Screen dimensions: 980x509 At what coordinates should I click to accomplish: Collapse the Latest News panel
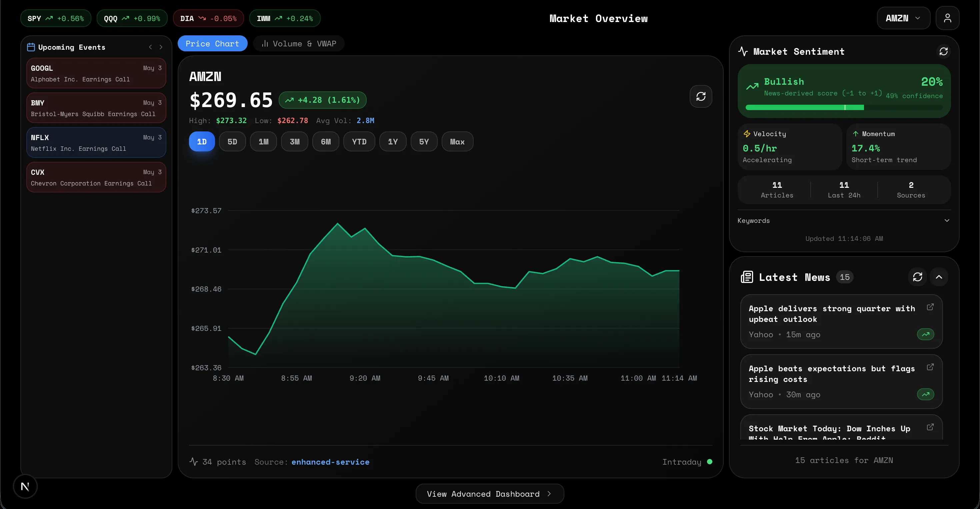pos(939,277)
